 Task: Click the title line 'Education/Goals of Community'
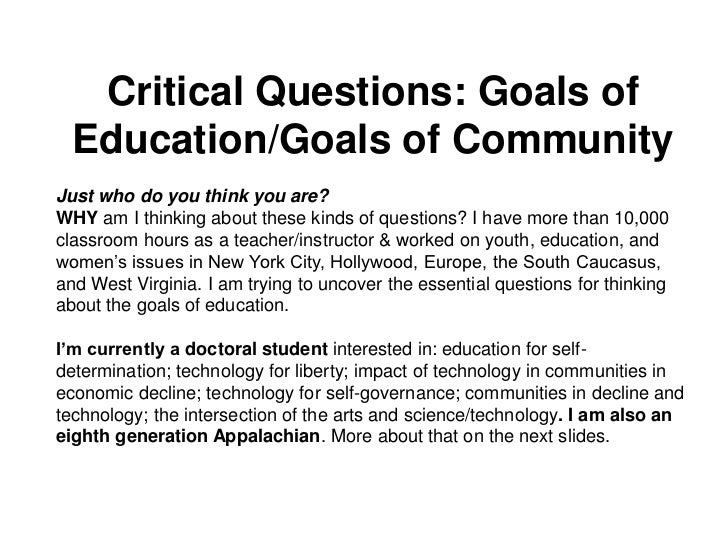point(373,139)
